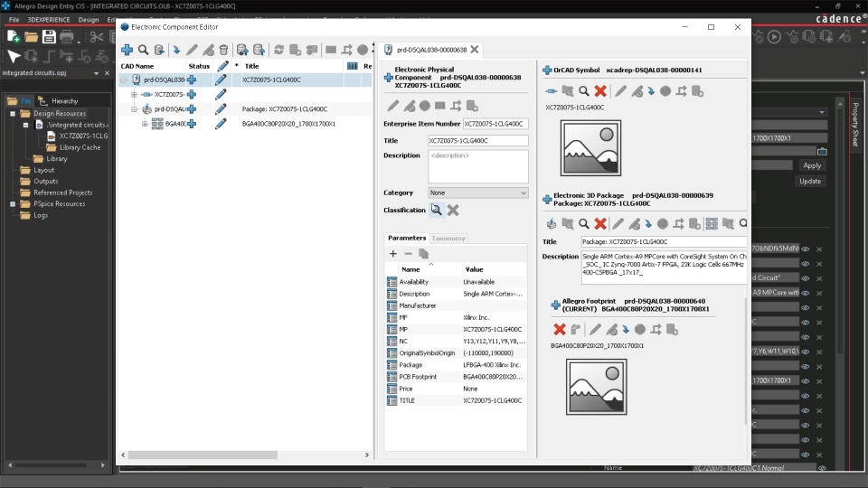Click the Apply button
The image size is (868, 488).
pos(812,165)
